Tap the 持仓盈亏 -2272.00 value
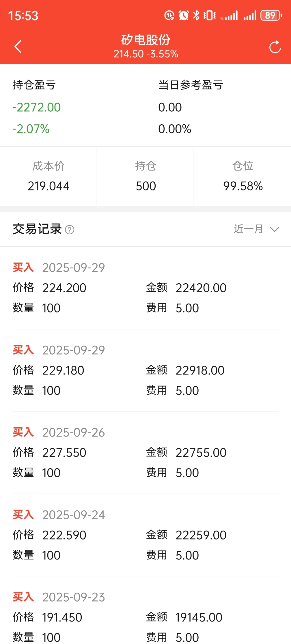Viewport: 291px width, 644px height. click(x=37, y=107)
